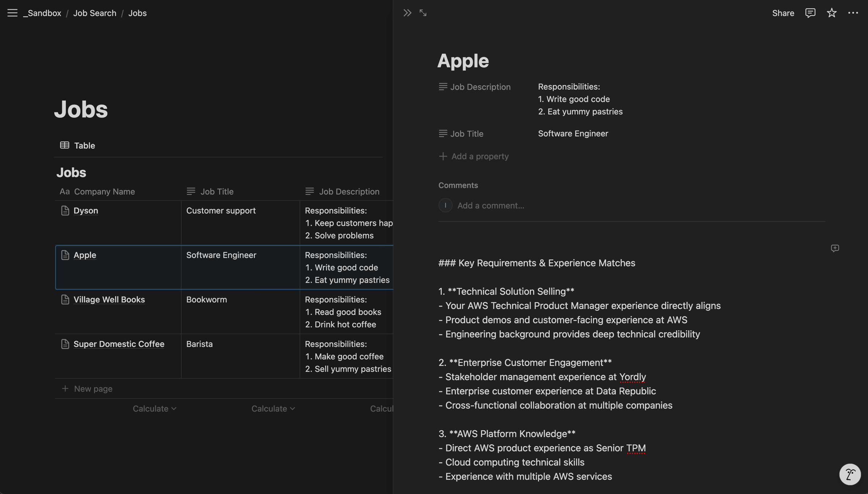Image resolution: width=868 pixels, height=494 pixels.
Task: Click the Comments section label
Action: point(458,185)
